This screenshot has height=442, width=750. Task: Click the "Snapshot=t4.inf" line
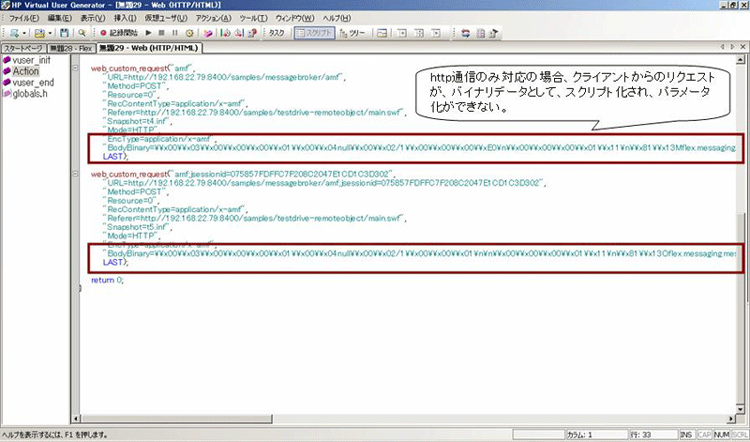[137, 122]
